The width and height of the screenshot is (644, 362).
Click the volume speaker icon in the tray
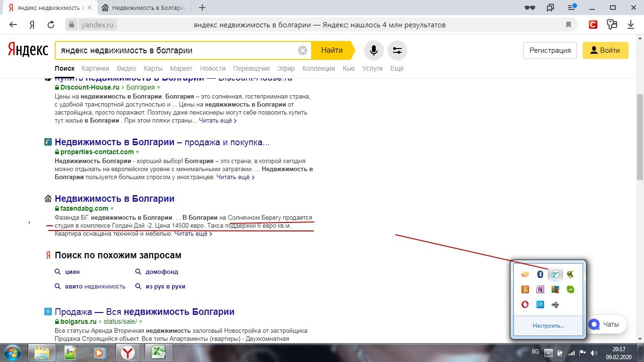pyautogui.click(x=594, y=353)
